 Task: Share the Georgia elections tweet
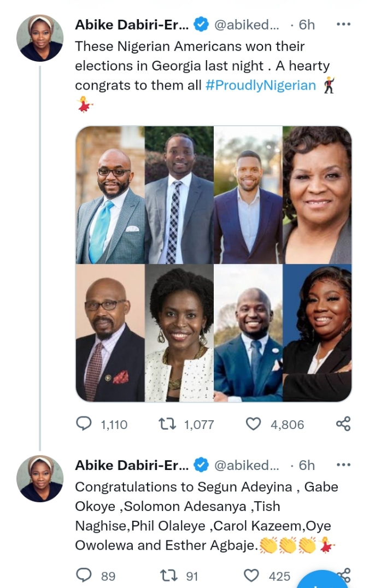(x=343, y=424)
